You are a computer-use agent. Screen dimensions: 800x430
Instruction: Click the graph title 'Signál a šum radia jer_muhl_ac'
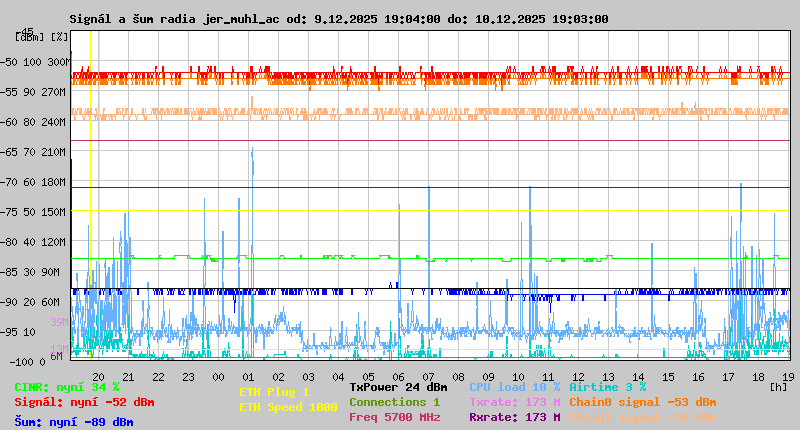pos(174,19)
